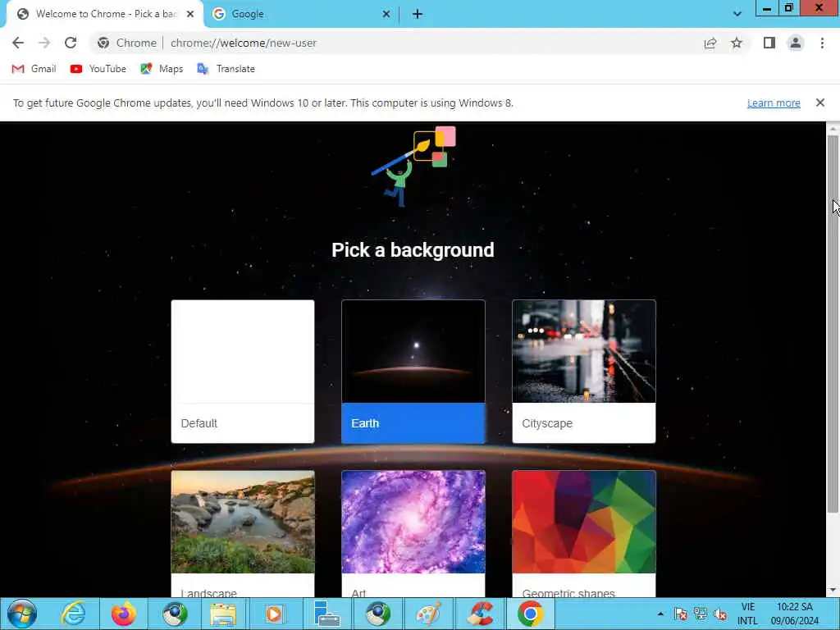
Task: Open File Explorer from taskbar
Action: (223, 614)
